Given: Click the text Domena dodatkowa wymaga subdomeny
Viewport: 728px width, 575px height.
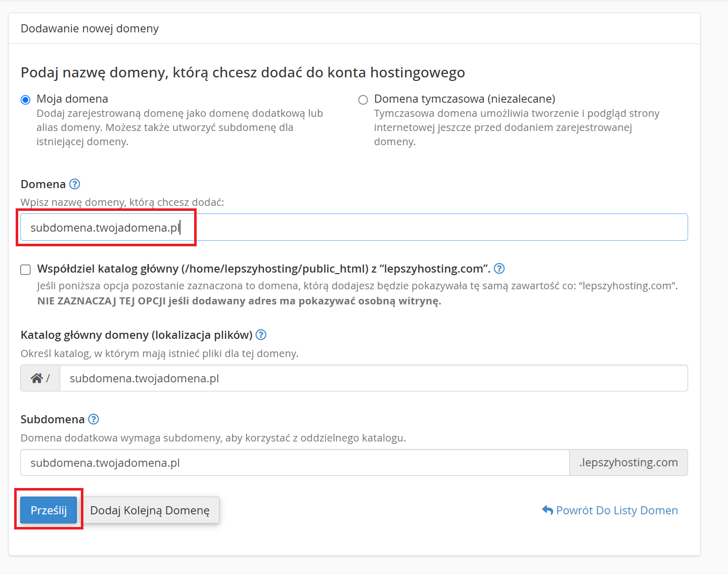Looking at the screenshot, I should [x=213, y=438].
